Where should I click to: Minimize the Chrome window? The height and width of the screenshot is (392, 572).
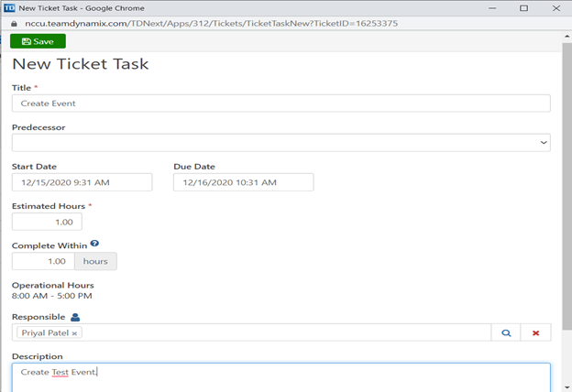pos(492,8)
